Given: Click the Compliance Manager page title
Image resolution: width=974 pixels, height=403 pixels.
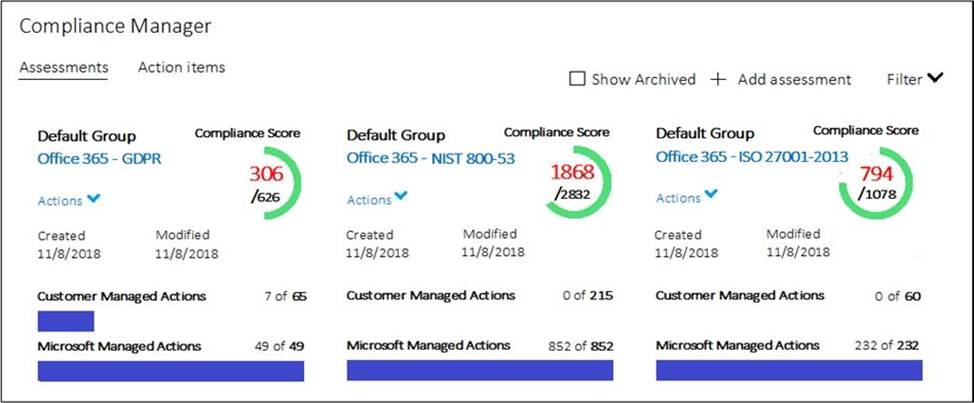Looking at the screenshot, I should tap(115, 26).
